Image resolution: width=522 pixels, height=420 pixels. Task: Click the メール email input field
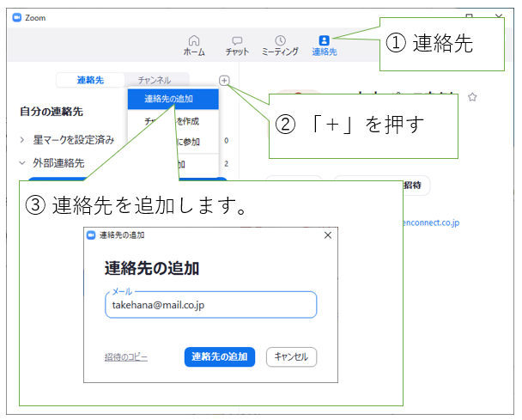point(210,304)
